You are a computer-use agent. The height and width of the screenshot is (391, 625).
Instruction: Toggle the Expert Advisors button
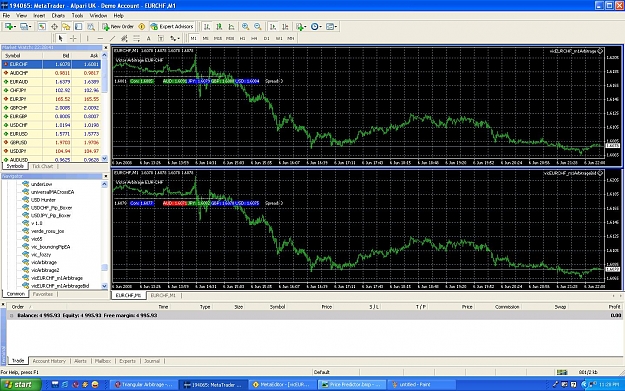(x=172, y=26)
